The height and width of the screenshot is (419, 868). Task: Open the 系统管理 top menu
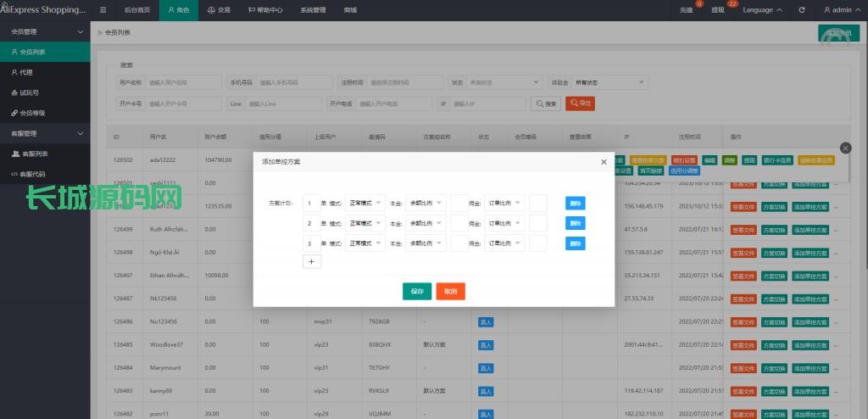pyautogui.click(x=313, y=10)
